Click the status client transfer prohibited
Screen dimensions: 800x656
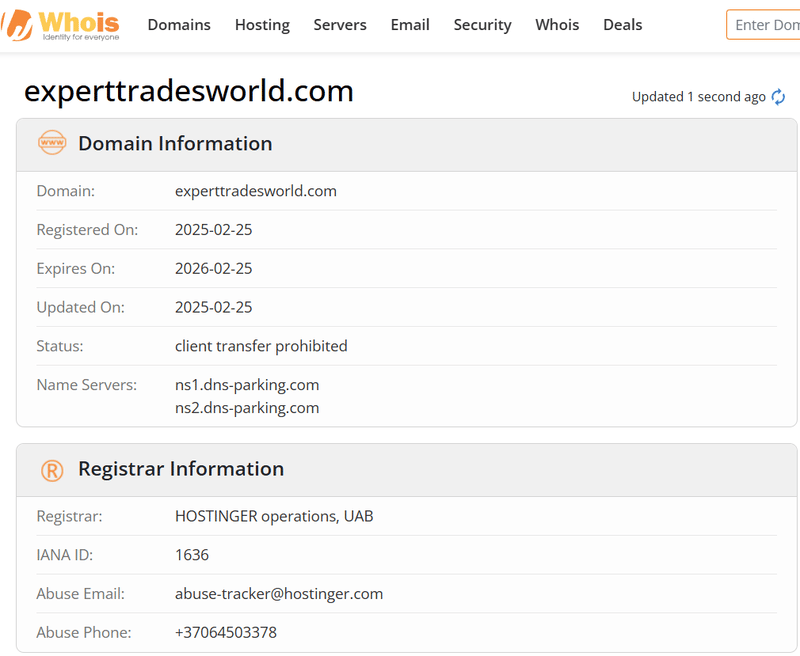(261, 346)
